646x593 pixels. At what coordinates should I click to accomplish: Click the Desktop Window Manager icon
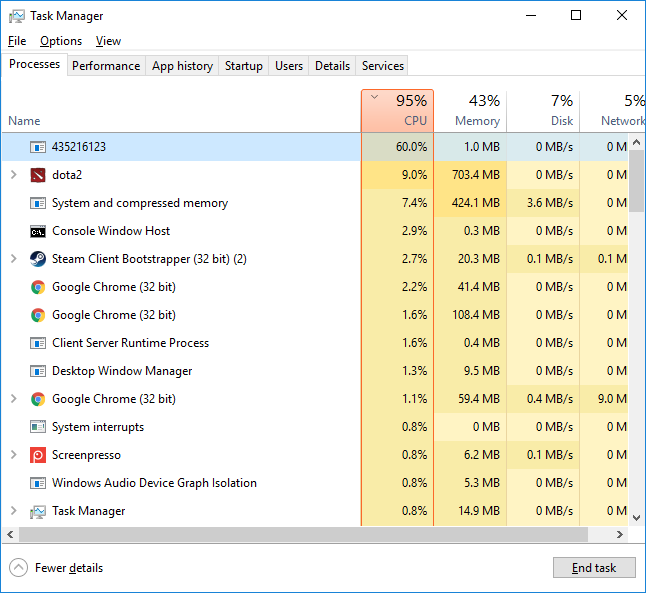(x=38, y=371)
